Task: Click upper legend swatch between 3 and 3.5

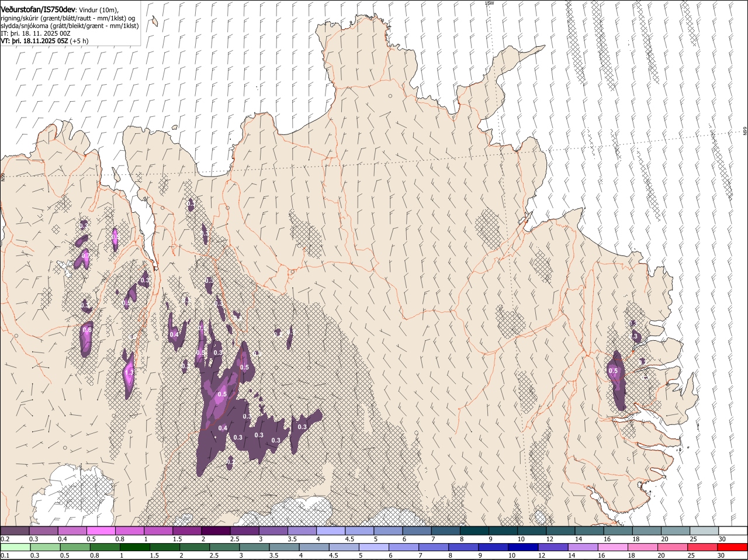Action: (x=273, y=530)
